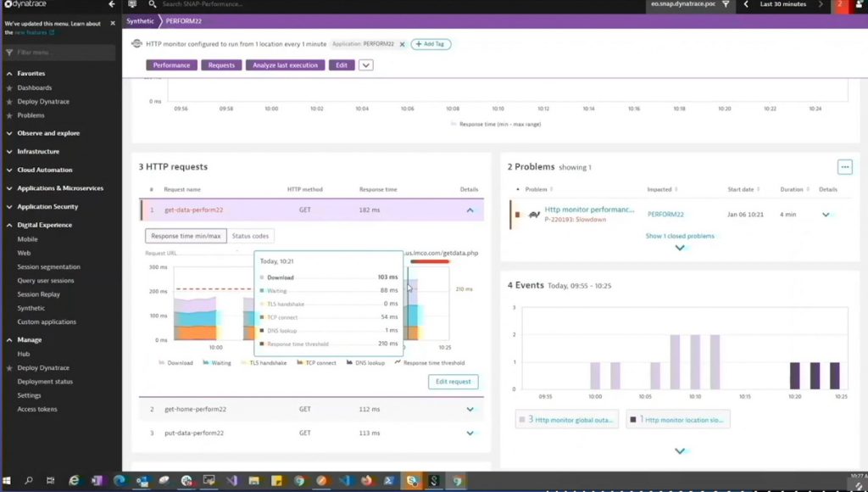Click the Edit request button

[453, 382]
